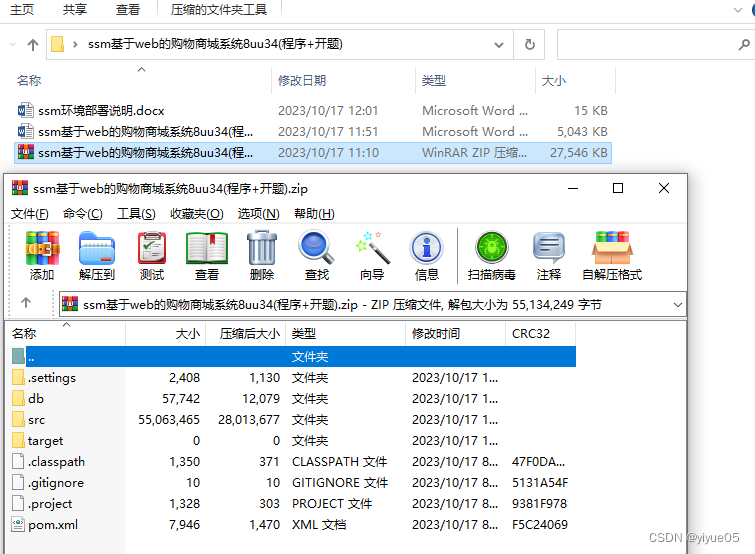Select the parent folder ".." row
The image size is (755, 554).
coord(293,357)
